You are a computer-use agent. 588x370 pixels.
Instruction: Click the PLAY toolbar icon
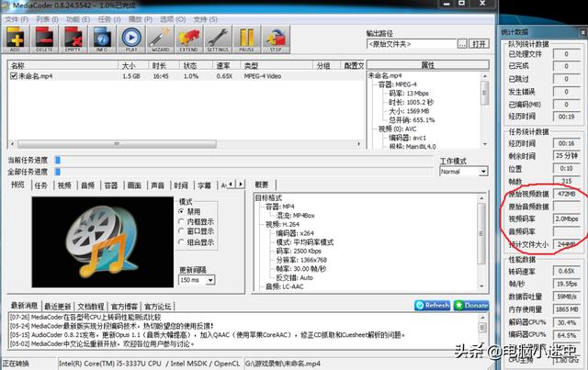(131, 39)
